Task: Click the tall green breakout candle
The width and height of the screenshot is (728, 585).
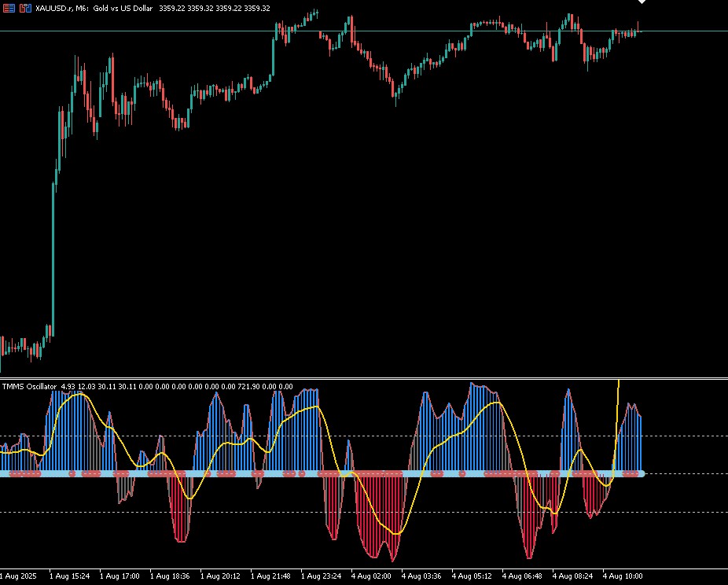Action: pos(53,260)
